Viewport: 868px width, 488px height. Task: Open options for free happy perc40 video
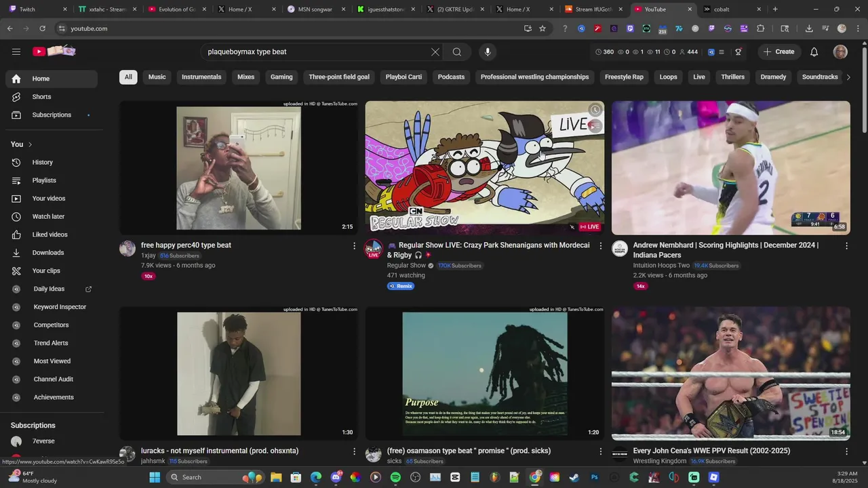[354, 246]
